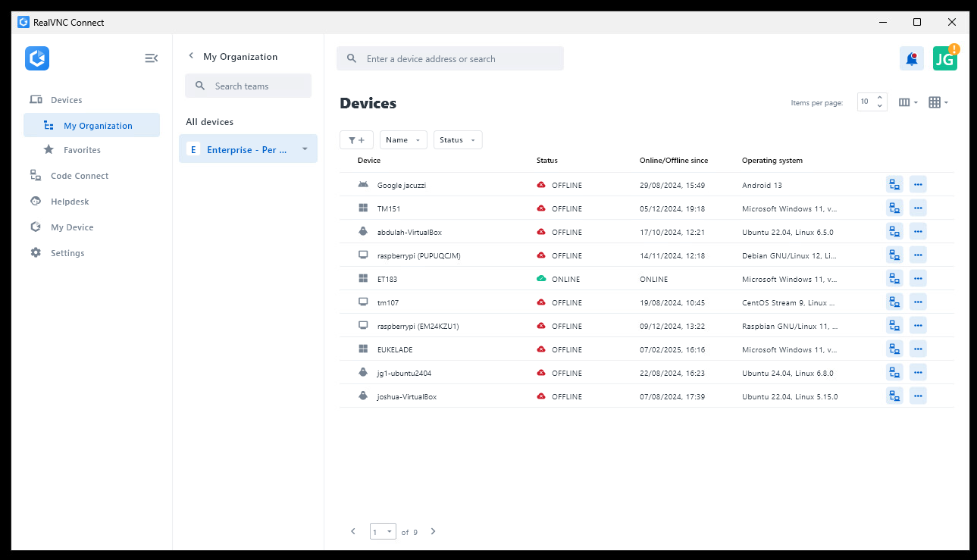The image size is (977, 560).
Task: Open more options for jg1-ubuntu2404
Action: point(918,373)
